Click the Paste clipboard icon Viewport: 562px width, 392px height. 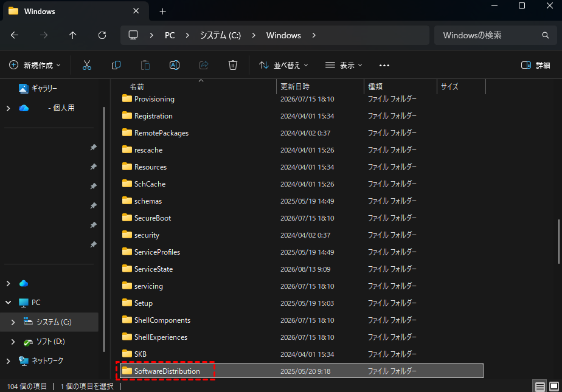(x=145, y=65)
